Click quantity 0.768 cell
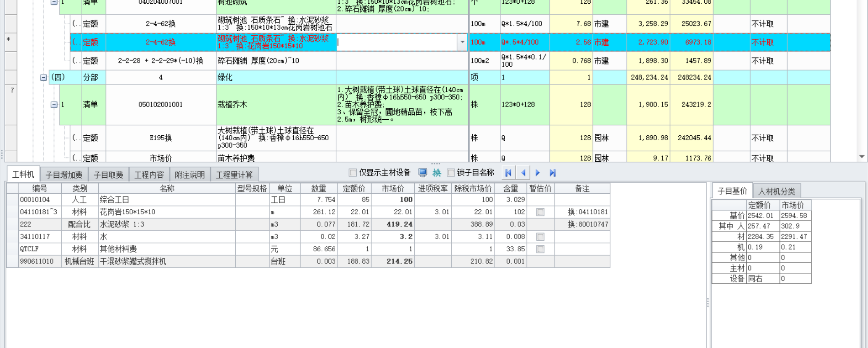This screenshot has height=348, width=868. (x=571, y=61)
